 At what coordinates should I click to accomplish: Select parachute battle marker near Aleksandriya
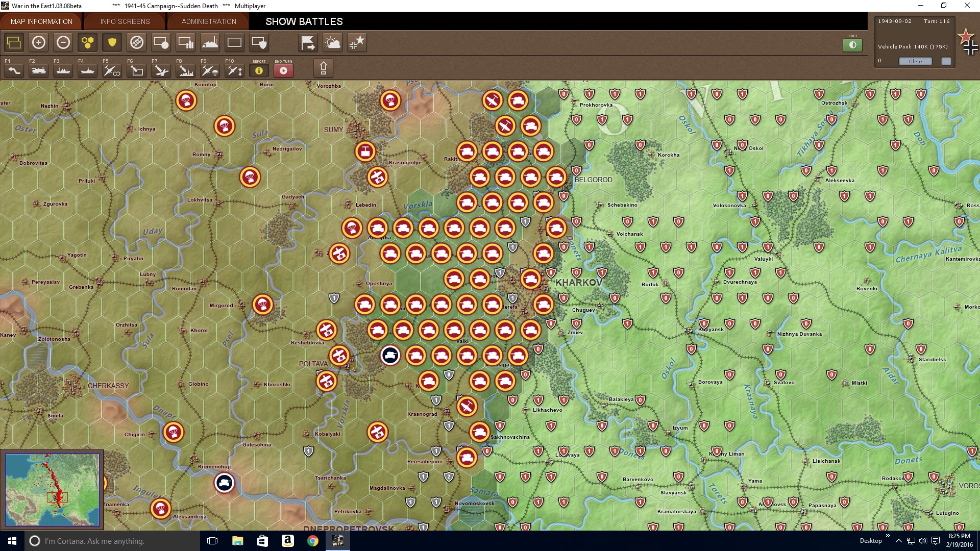[161, 509]
